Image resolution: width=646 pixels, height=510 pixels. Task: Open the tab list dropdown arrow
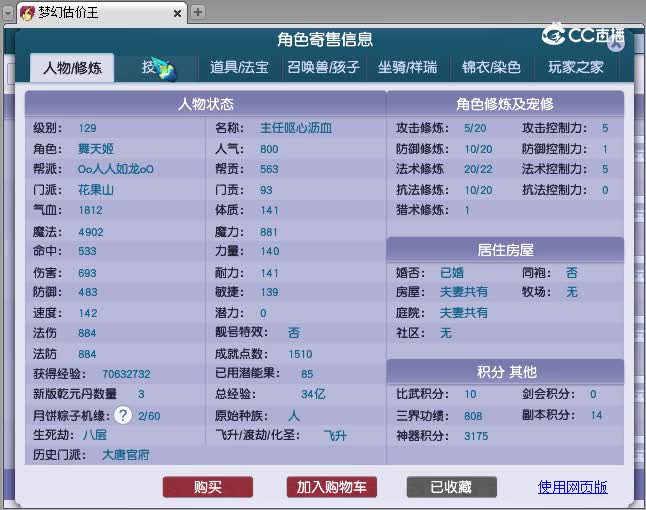pyautogui.click(x=8, y=13)
